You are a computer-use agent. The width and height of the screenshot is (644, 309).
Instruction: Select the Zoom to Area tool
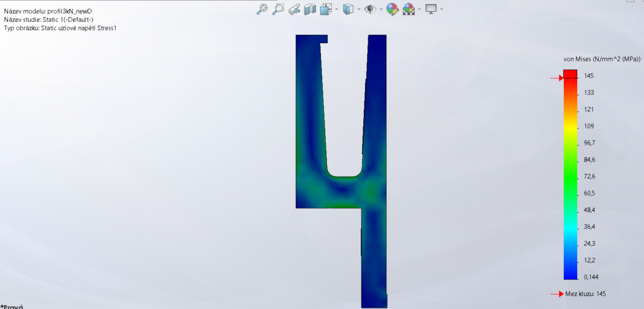pyautogui.click(x=278, y=9)
